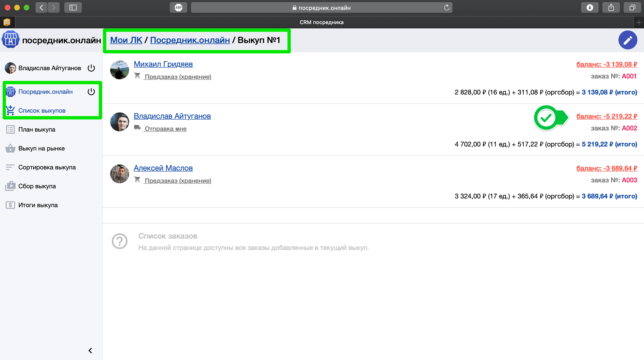Viewport: 644px width, 360px height.
Task: Click power icon next to Посредник.онлайн
Action: 91,92
